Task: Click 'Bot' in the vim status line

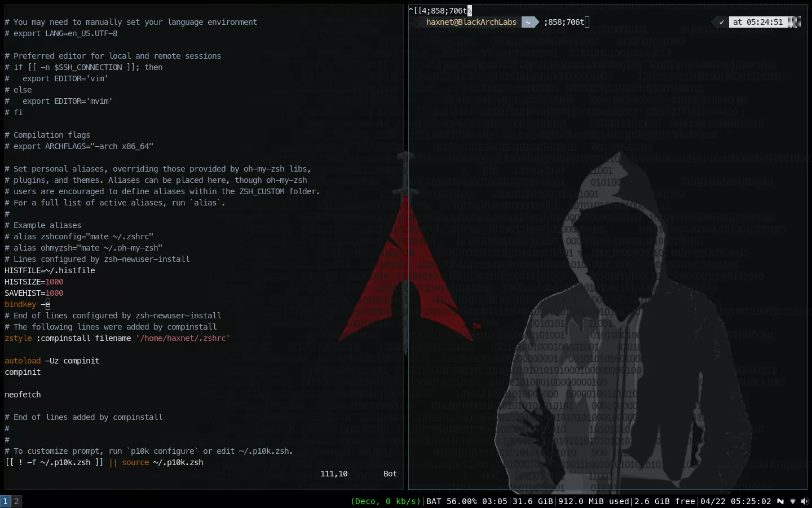Action: coord(390,474)
